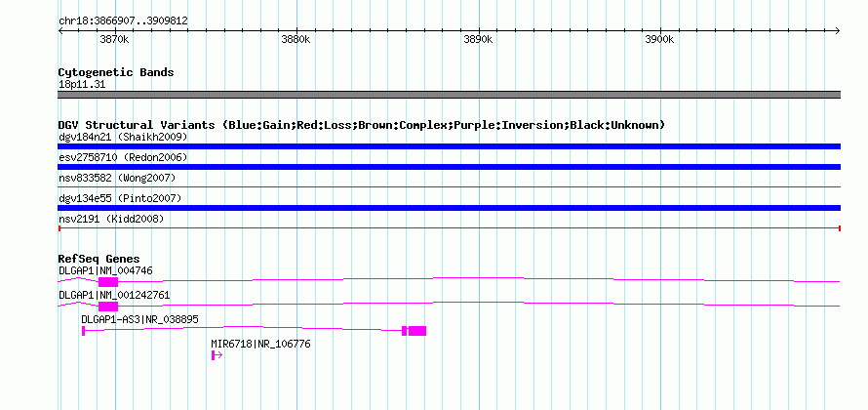
Task: Open the DLGAP1-AS3|NR_038895 gene label
Action: pos(139,319)
